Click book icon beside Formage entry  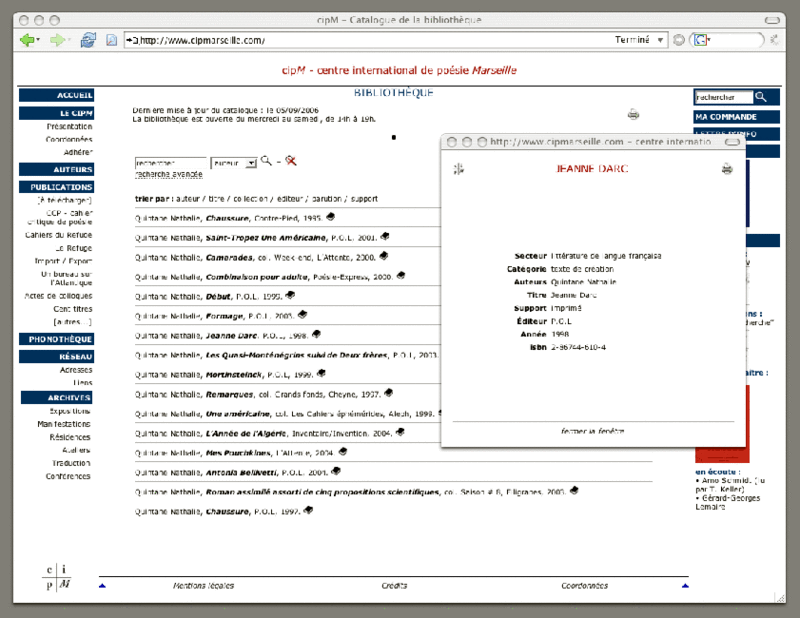303,314
